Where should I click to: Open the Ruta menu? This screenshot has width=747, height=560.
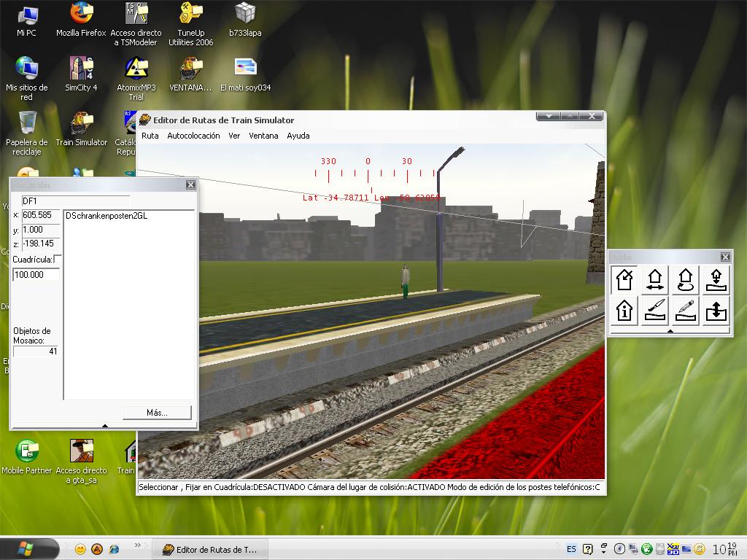[150, 136]
